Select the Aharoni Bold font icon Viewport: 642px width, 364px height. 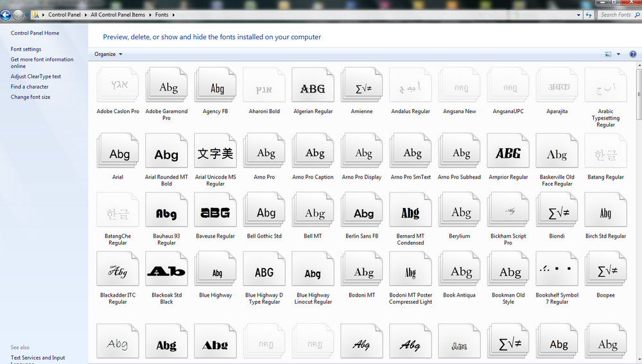(264, 85)
